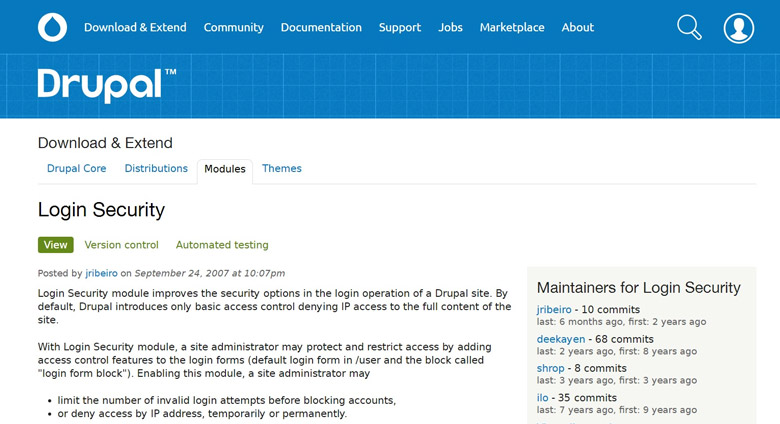Open the Support menu item
The width and height of the screenshot is (780, 424).
point(400,27)
